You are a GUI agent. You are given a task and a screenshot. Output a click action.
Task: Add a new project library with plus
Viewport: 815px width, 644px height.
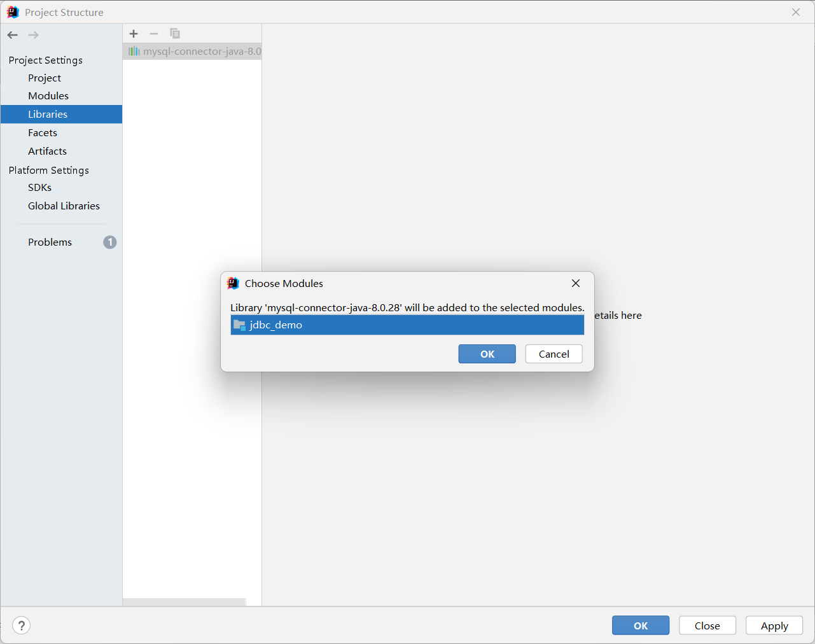coord(134,34)
